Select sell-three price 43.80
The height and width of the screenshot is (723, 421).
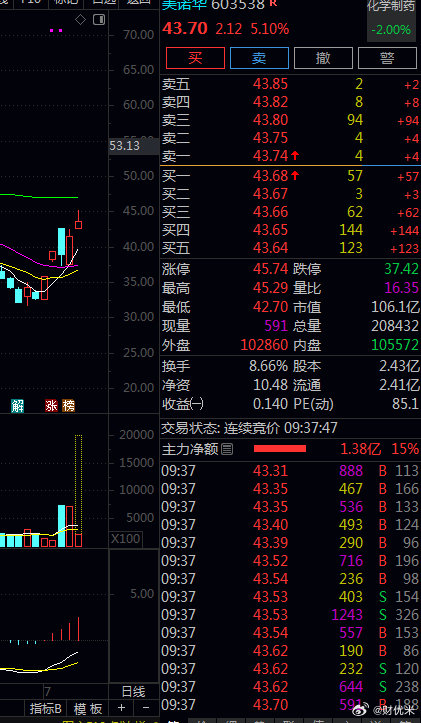tap(270, 120)
